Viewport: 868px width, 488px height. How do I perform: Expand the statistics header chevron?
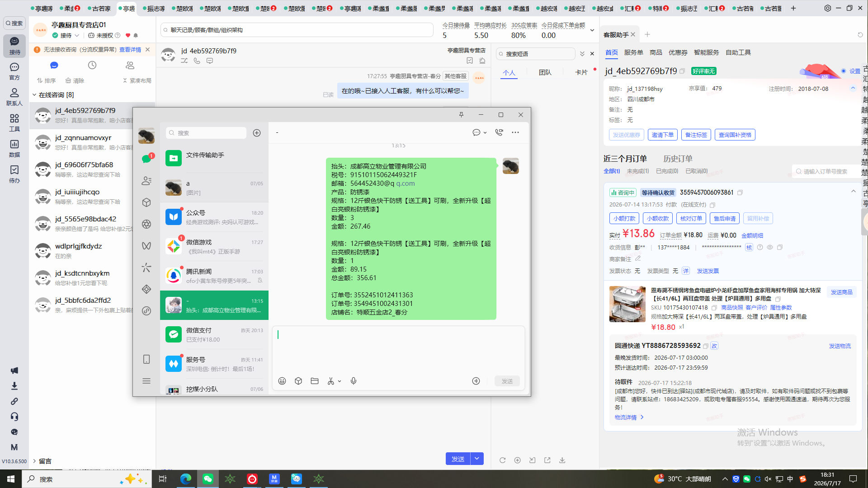(592, 30)
